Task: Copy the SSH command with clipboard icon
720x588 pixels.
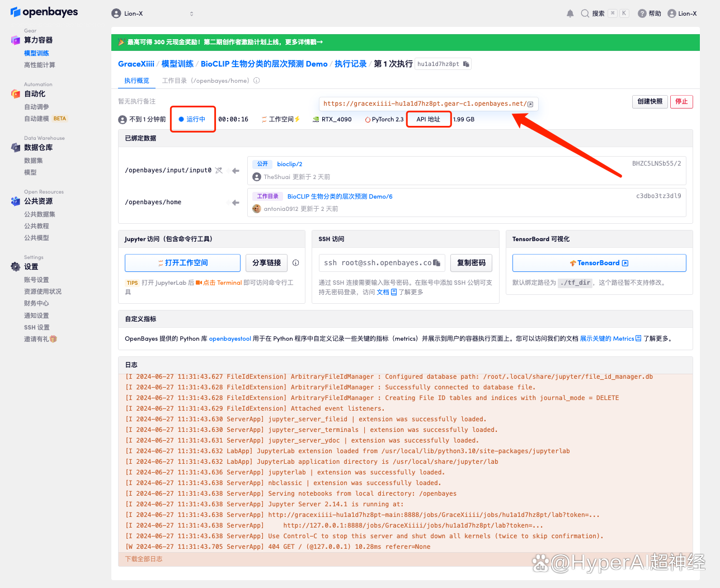Action: [437, 263]
